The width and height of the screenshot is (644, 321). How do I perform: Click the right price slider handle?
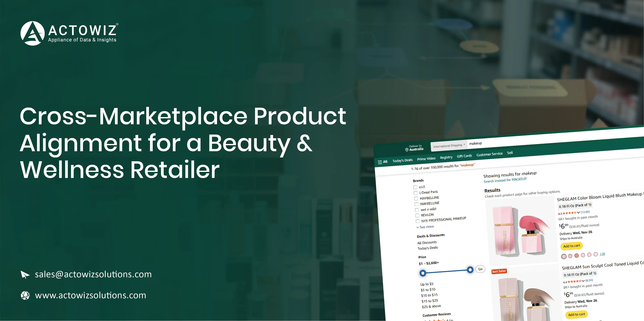coord(470,270)
